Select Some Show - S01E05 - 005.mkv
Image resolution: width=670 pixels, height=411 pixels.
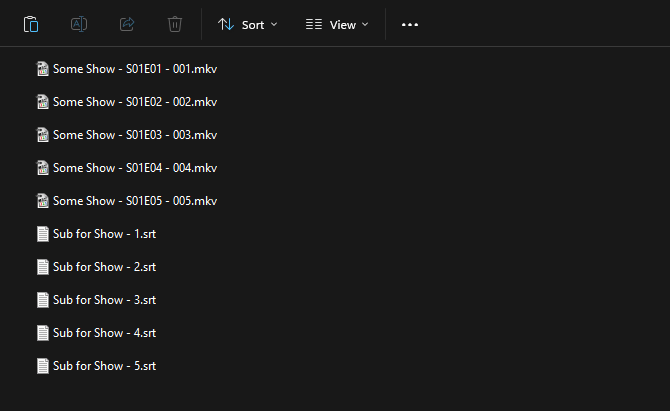coord(134,201)
